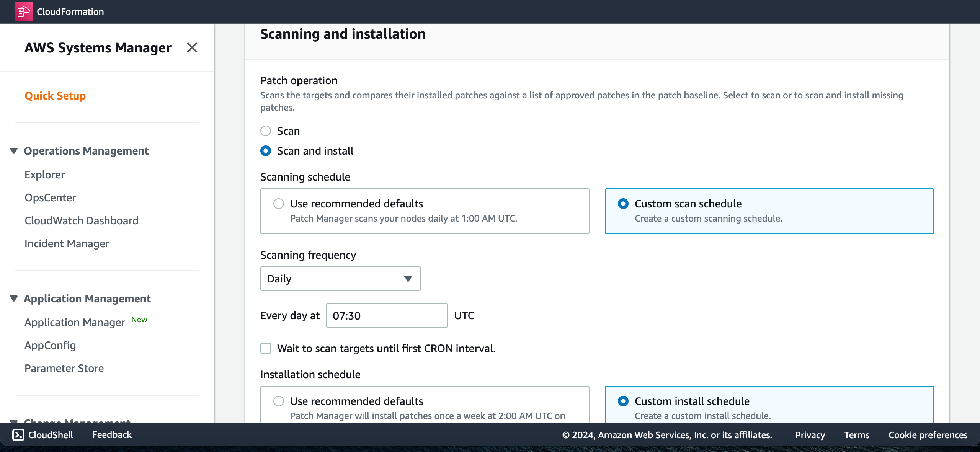This screenshot has height=452, width=980.
Task: Open Incident Manager
Action: click(67, 243)
